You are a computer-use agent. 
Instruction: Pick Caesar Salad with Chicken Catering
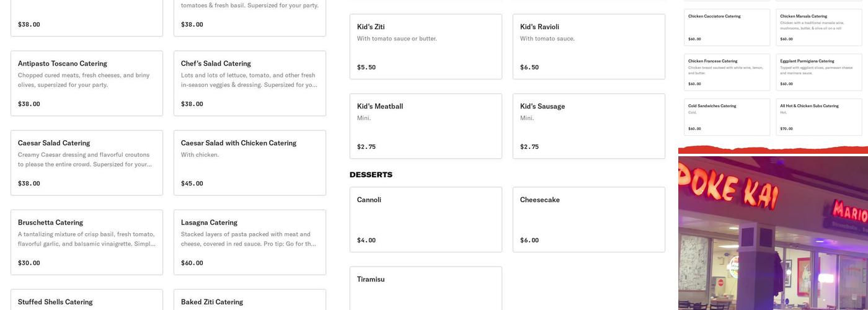point(249,162)
